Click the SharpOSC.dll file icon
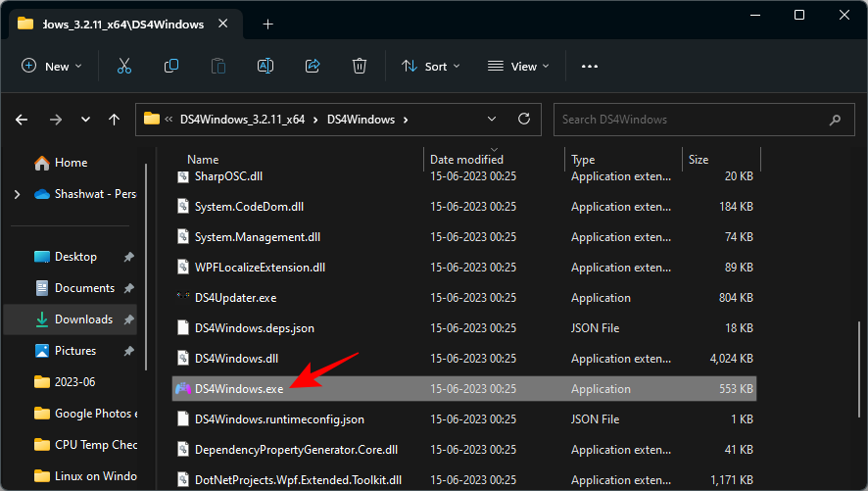Screen dimensions: 868x491 point(183,176)
